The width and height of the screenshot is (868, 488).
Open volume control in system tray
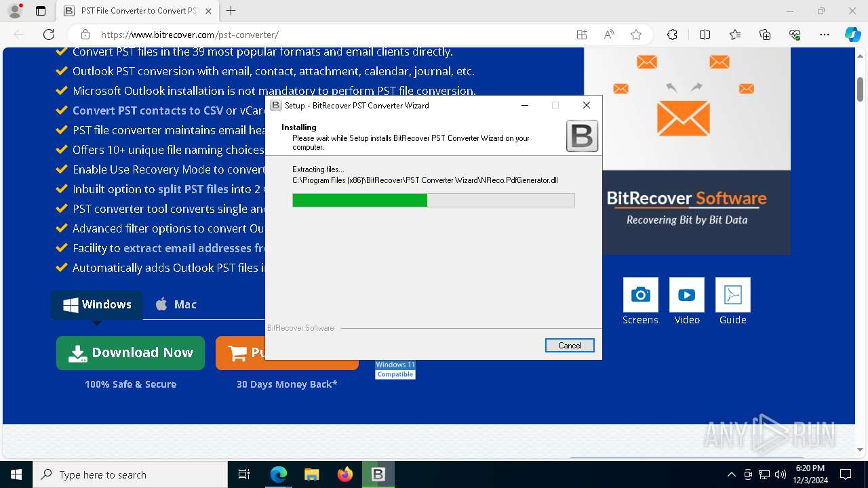coord(781,474)
